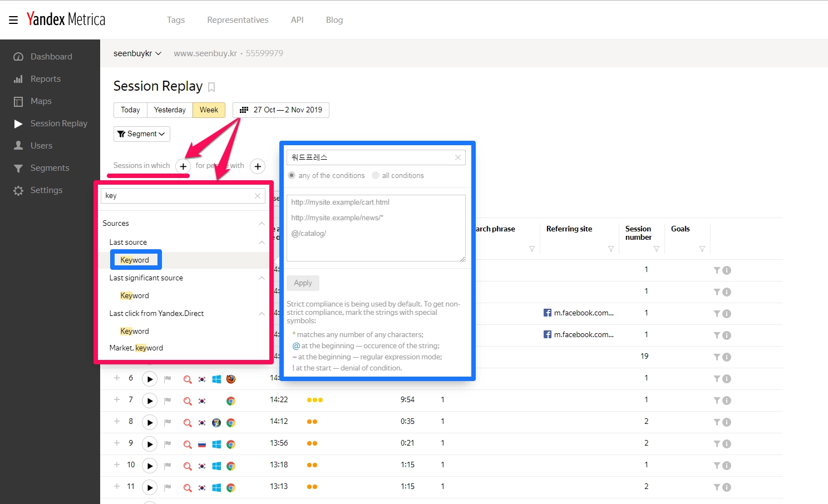Screen dimensions: 828x504
Task: Select the 'Market, keyword' option
Action: pos(136,348)
